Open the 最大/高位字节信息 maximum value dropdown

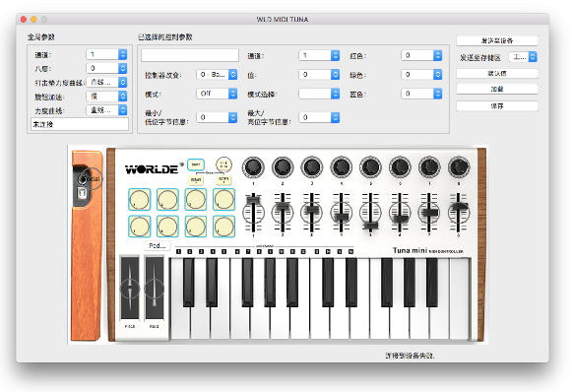(319, 117)
